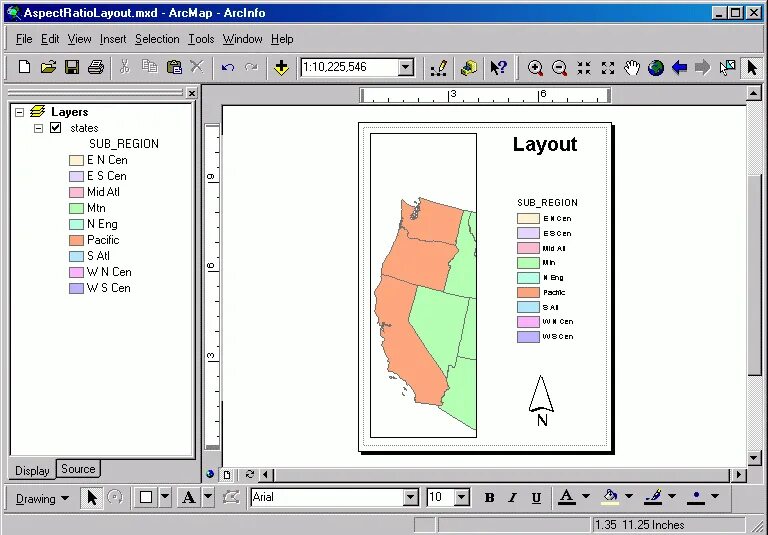Open the Selection menu

(157, 39)
